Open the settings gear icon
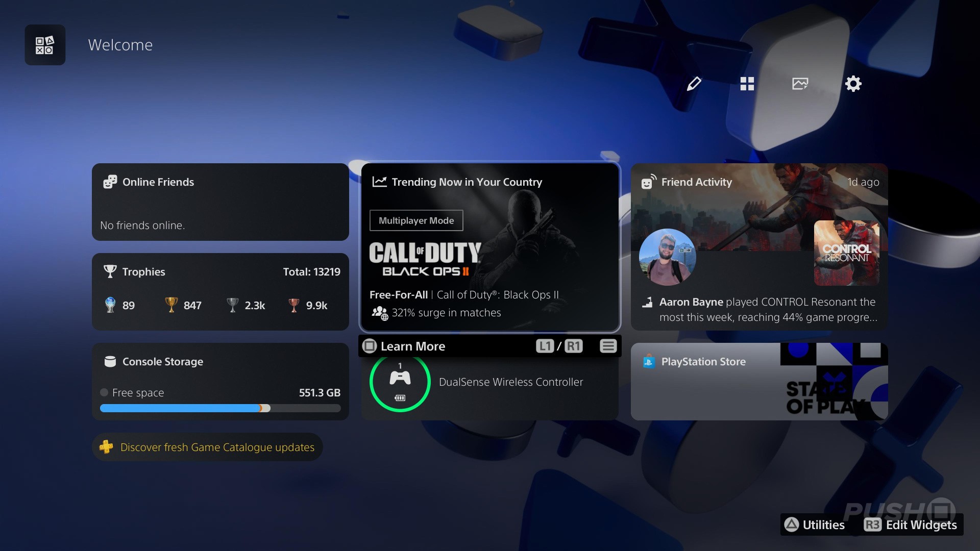 click(x=853, y=84)
